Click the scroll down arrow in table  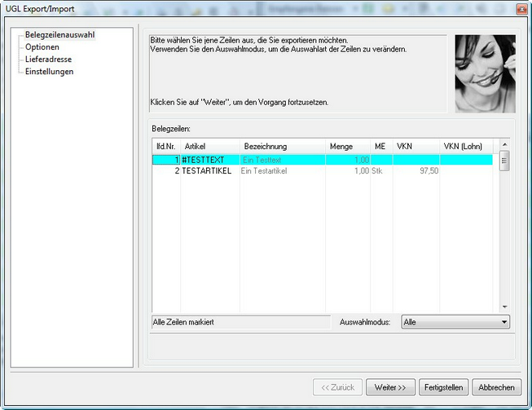tap(504, 306)
